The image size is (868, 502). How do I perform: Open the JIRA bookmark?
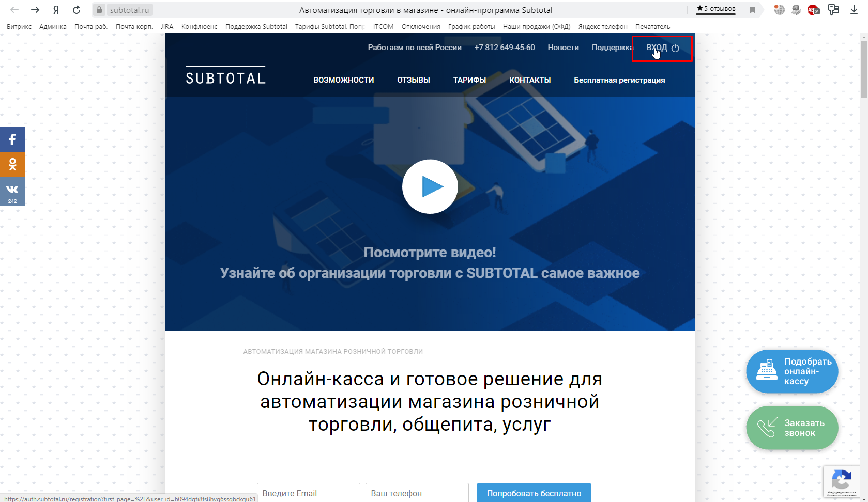(x=167, y=26)
